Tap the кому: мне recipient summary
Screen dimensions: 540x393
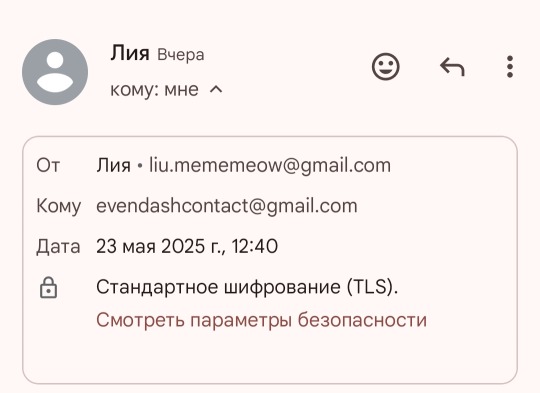coord(154,90)
